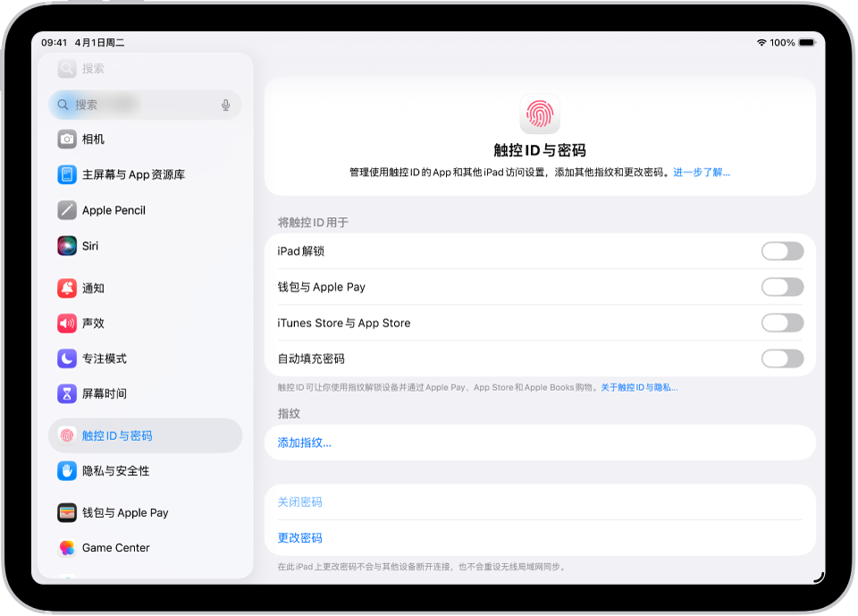Open Siri settings from the sidebar
This screenshot has height=616, width=858.
point(98,246)
